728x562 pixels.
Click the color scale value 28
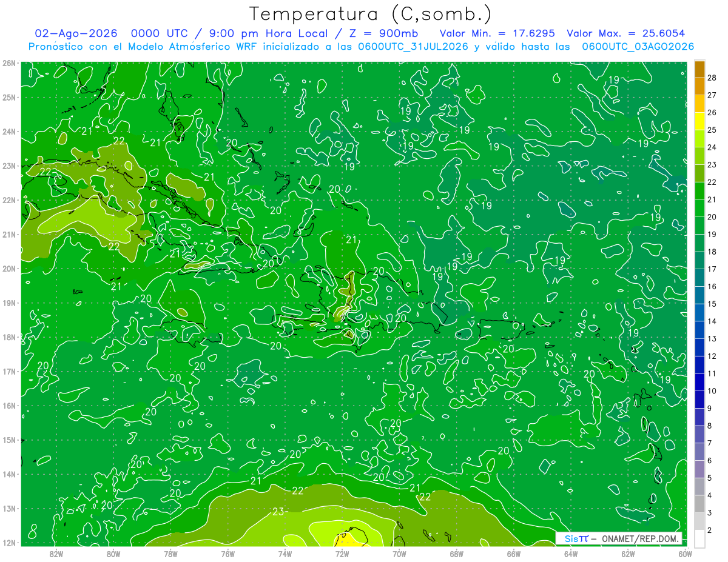coord(712,77)
